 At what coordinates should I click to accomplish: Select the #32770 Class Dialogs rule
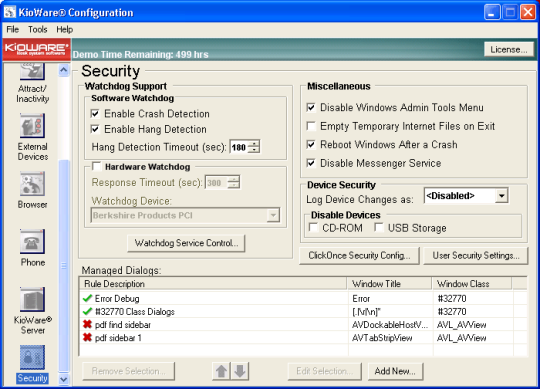coord(303,311)
